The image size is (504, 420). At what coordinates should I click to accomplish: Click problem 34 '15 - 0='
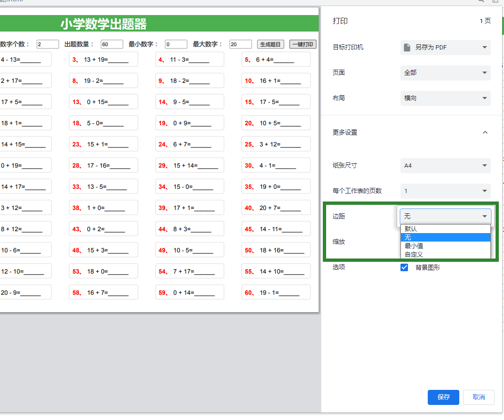(x=190, y=186)
